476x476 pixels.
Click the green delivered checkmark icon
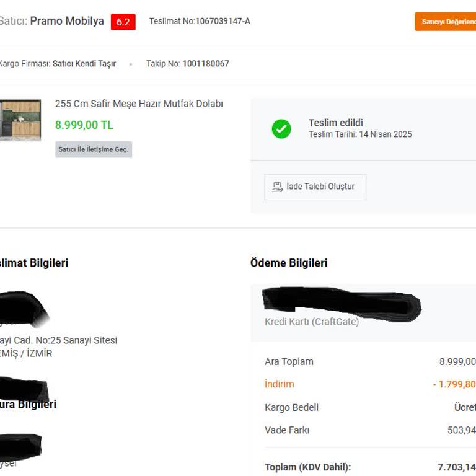[x=281, y=129]
